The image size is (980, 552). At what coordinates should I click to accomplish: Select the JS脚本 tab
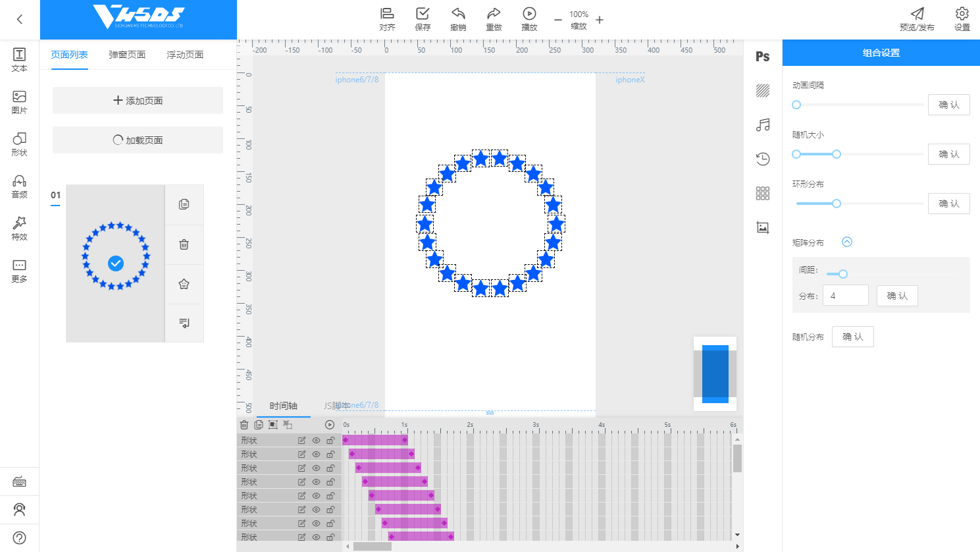point(336,406)
